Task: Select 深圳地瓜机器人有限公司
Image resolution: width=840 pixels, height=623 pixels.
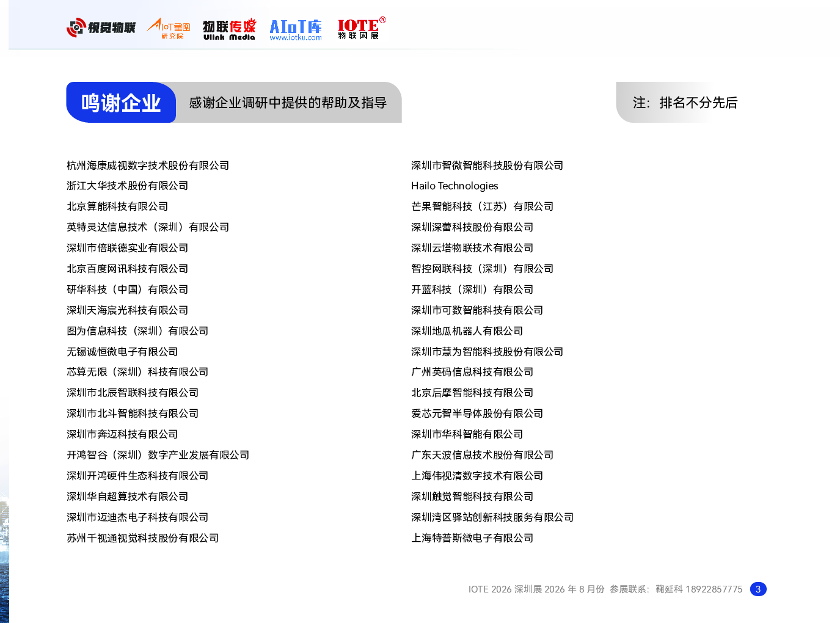Action: [x=467, y=331]
